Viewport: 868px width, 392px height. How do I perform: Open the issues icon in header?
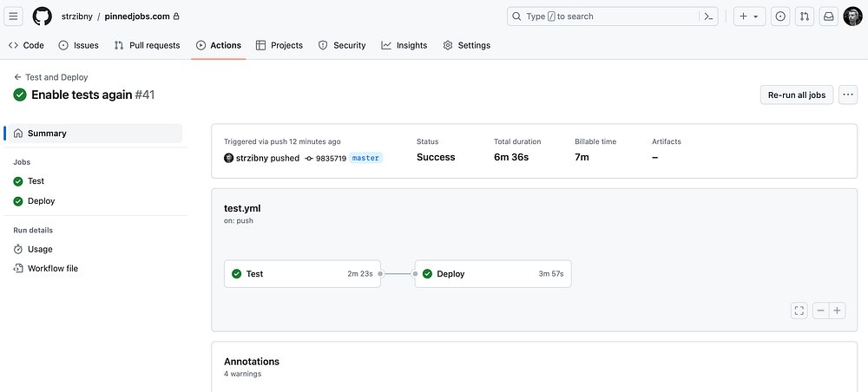(780, 16)
